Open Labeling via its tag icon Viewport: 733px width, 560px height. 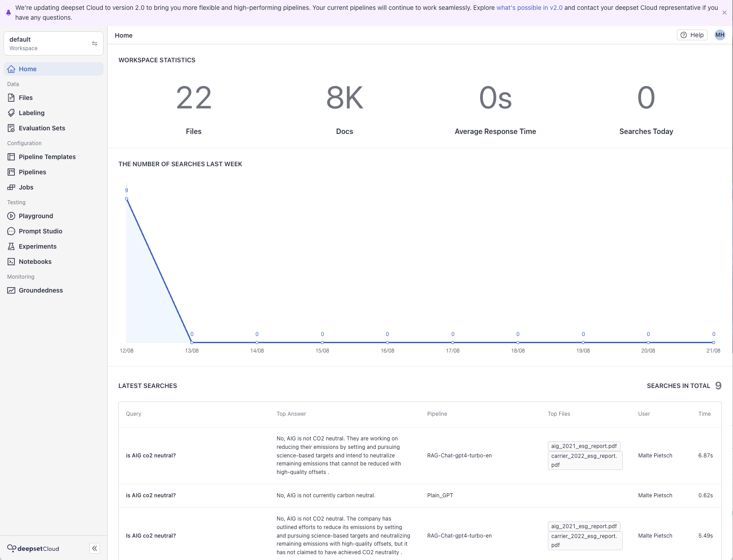11,113
